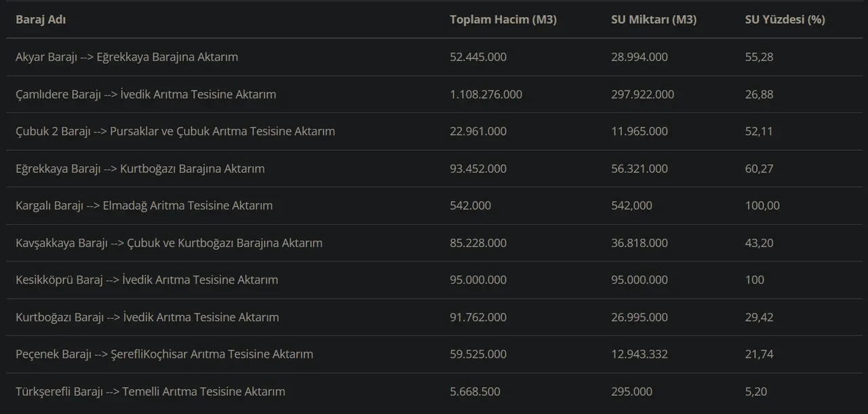Click the Türkşerefli Barajı row name

click(x=150, y=392)
